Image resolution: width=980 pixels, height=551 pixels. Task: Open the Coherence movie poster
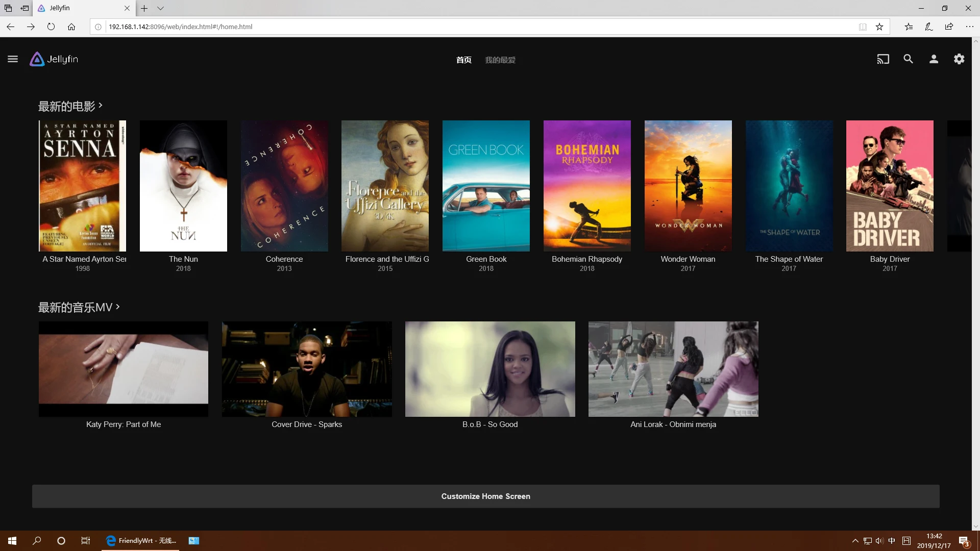pos(284,186)
